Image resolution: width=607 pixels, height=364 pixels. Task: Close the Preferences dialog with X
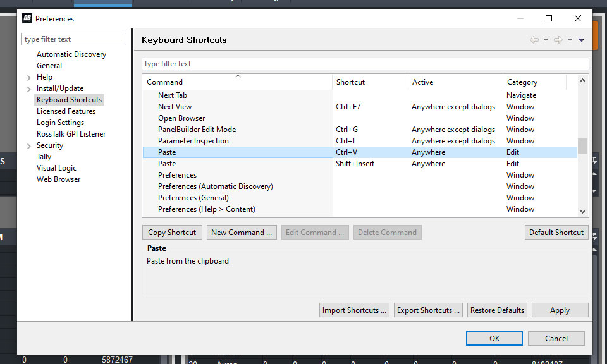pos(578,19)
